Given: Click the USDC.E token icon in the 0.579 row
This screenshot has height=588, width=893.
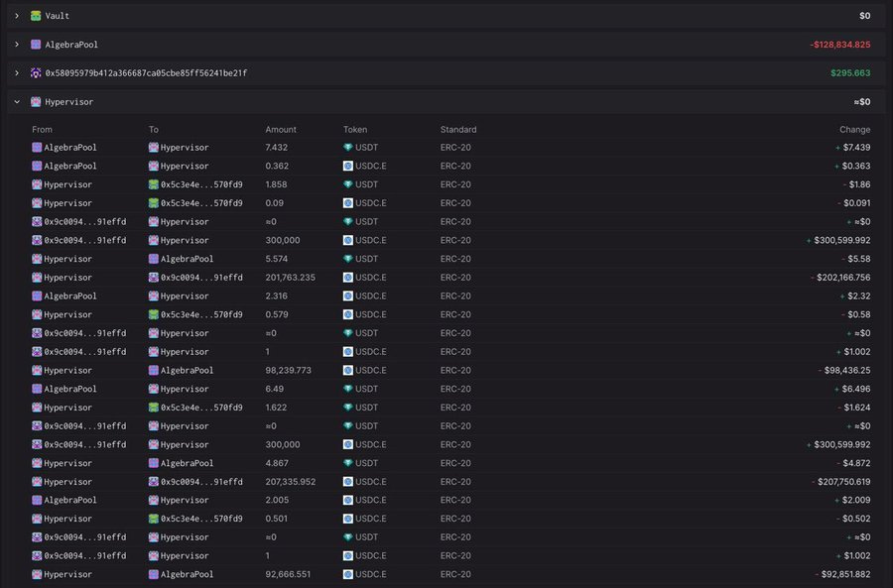Looking at the screenshot, I should [348, 314].
